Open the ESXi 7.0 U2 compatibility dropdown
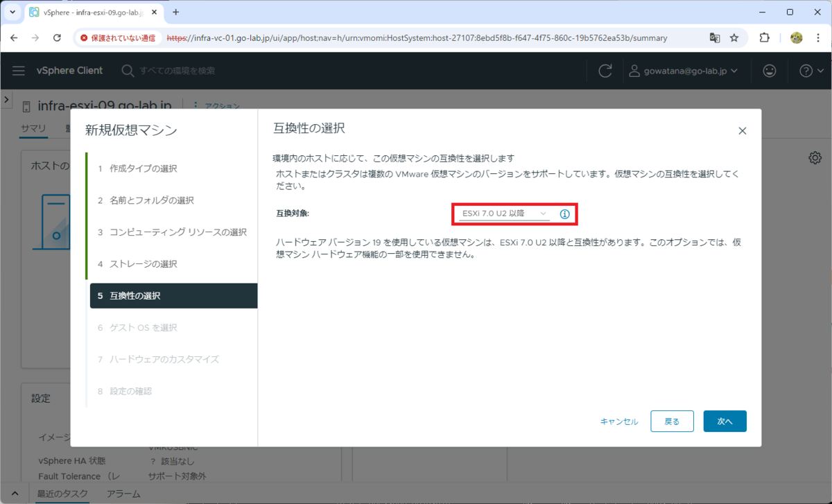The image size is (832, 504). (503, 214)
